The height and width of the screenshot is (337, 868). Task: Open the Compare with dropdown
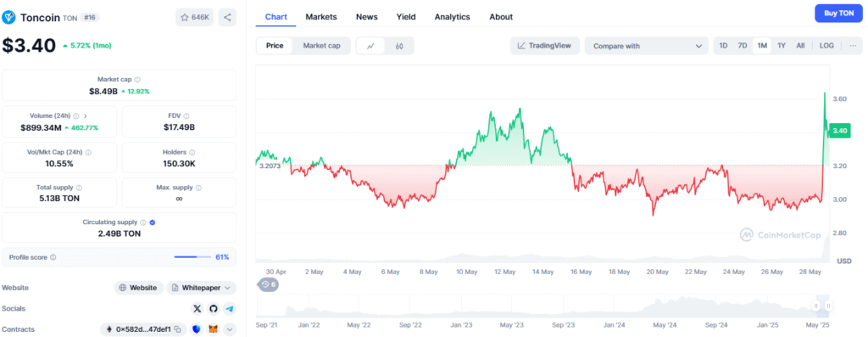(646, 46)
